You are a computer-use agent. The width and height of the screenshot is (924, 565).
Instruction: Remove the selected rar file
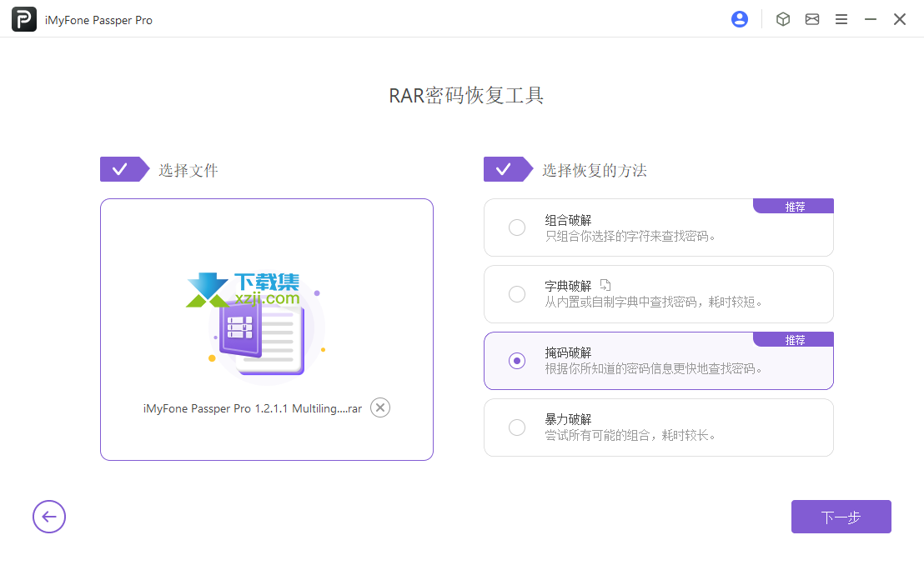click(x=380, y=407)
